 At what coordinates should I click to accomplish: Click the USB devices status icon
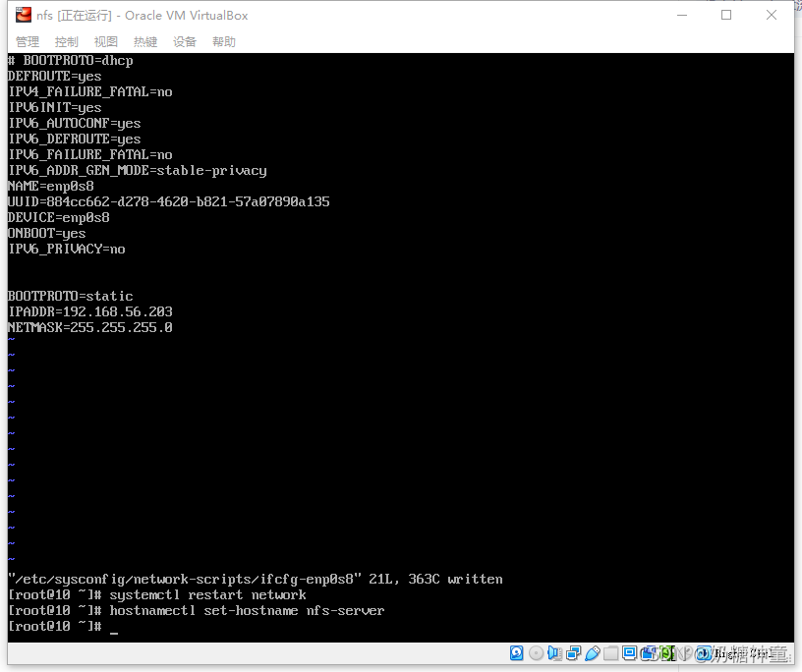click(x=593, y=653)
